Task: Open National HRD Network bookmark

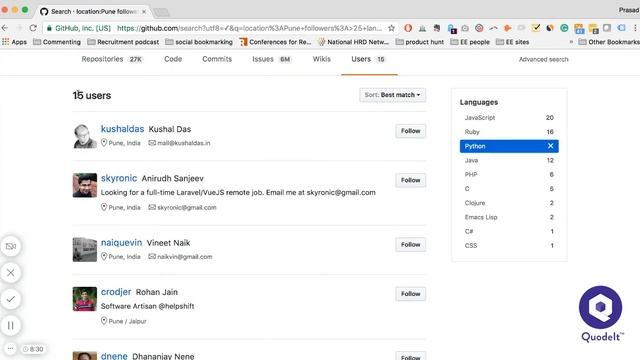Action: [x=353, y=42]
